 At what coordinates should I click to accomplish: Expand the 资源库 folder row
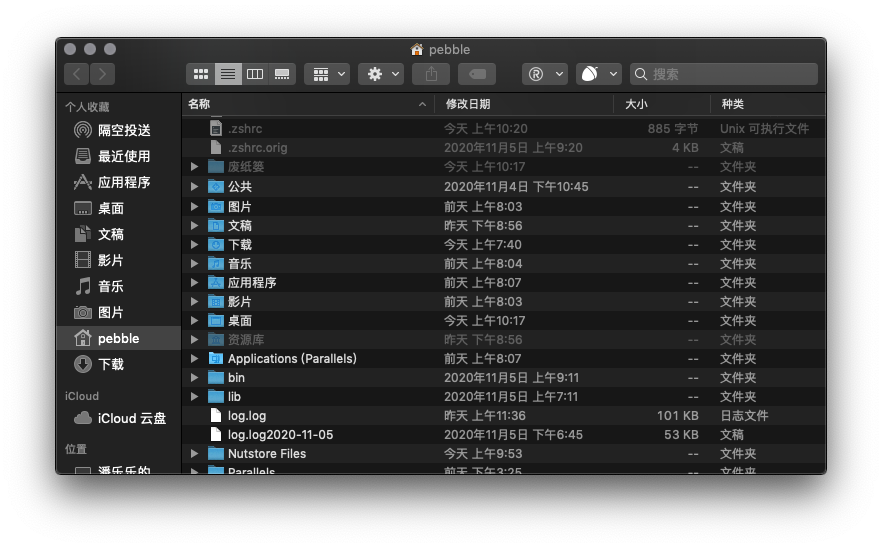tap(194, 340)
